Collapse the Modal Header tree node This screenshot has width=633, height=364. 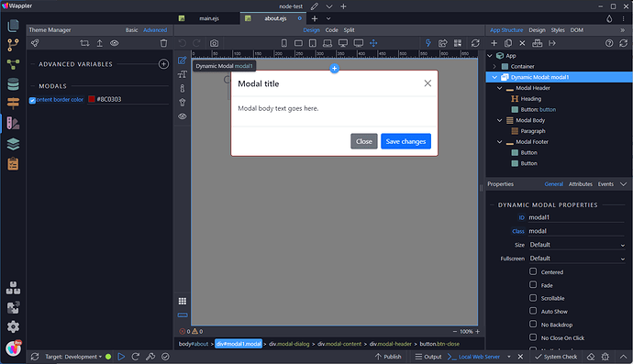point(499,88)
